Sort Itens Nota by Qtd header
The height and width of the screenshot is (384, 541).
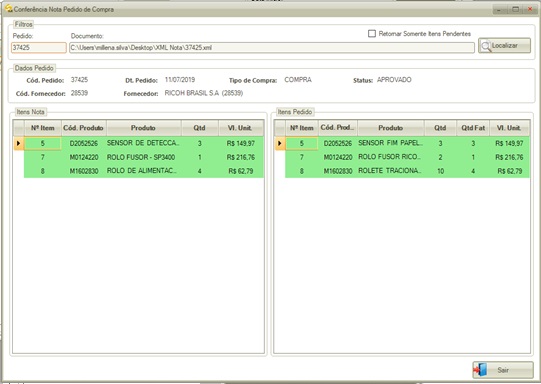click(x=199, y=128)
